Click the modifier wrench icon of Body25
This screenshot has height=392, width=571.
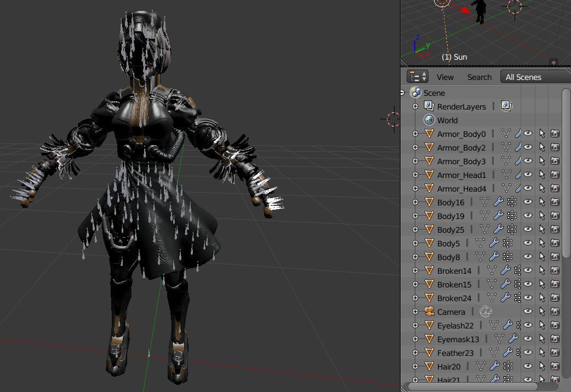click(x=498, y=229)
